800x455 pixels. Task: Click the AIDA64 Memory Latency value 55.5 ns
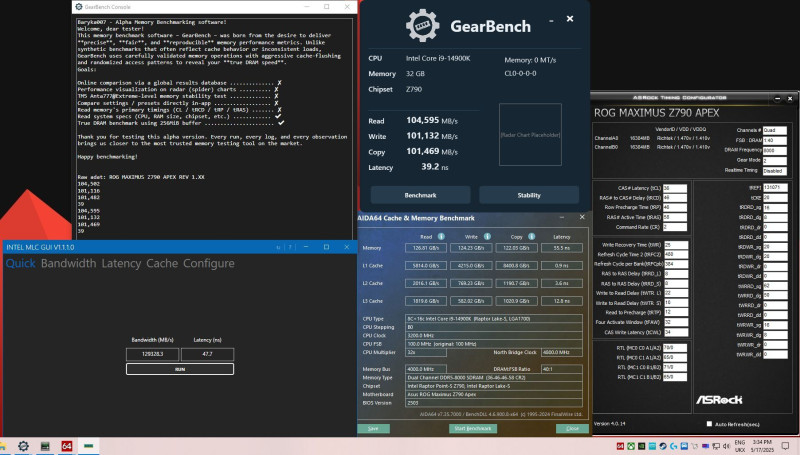coord(561,248)
